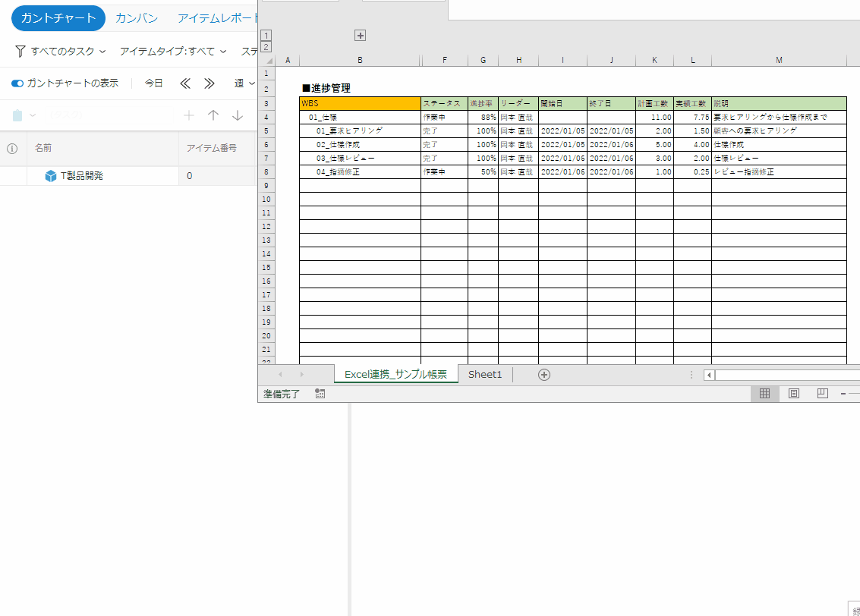Switch to Page Break Preview icon
Viewport: 860px width, 616px height.
coord(822,394)
